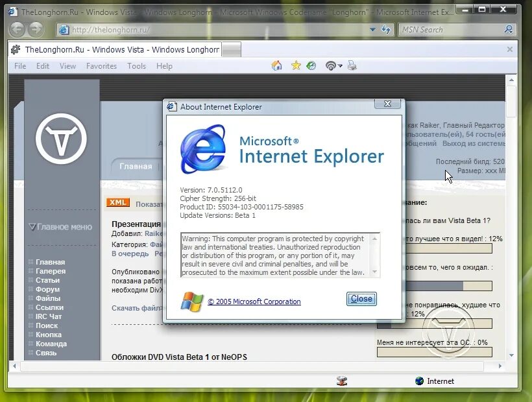Click the Windows flag logo in About dialog
Image resolution: width=532 pixels, height=402 pixels.
pyautogui.click(x=191, y=301)
